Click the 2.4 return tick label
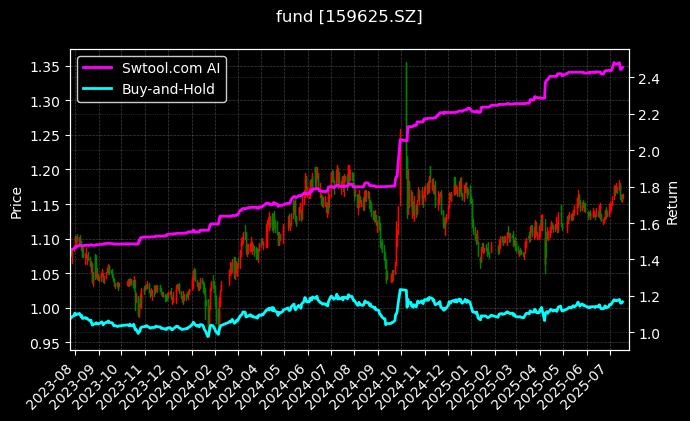Viewport: 690px width, 421px height. tap(646, 79)
